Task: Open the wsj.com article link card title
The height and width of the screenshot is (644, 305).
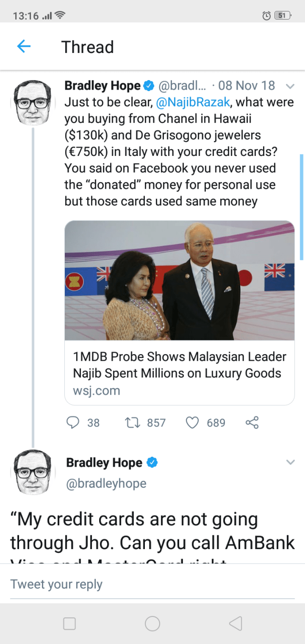Action: pos(179,365)
